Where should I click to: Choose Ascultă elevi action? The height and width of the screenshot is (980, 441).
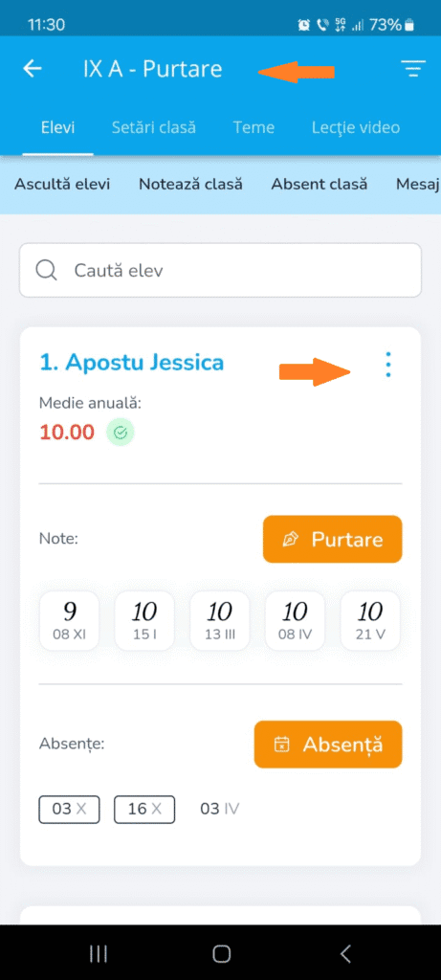[x=62, y=185]
